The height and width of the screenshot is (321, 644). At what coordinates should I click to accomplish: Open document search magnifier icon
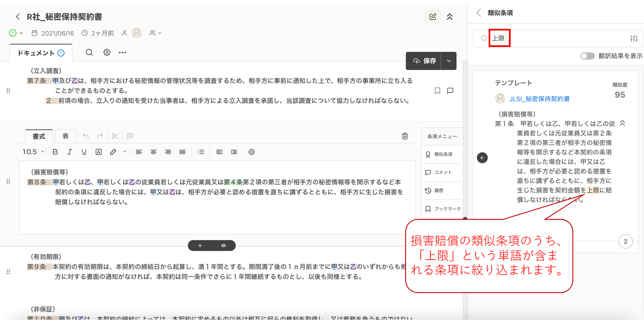pyautogui.click(x=89, y=53)
